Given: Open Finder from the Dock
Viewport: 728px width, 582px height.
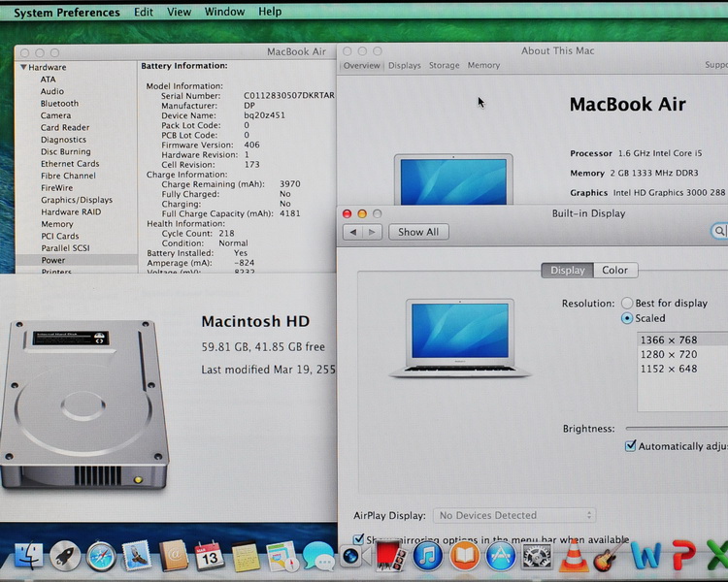Looking at the screenshot, I should coord(29,555).
